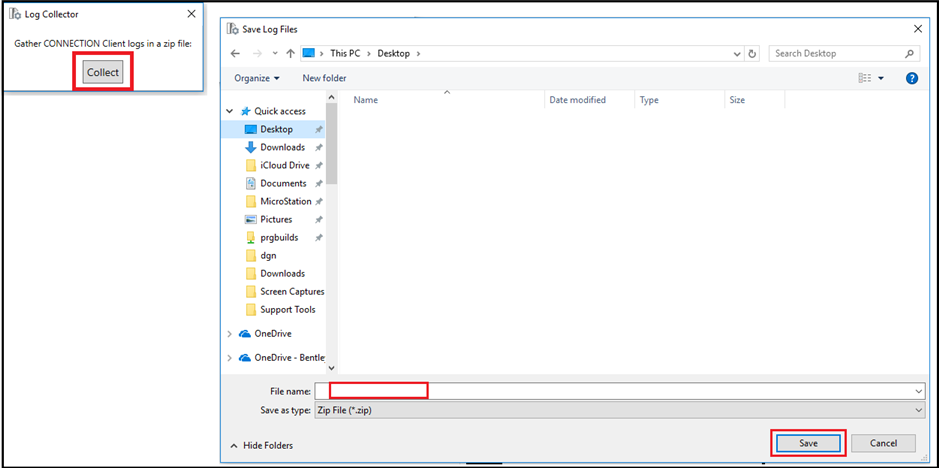939x468 pixels.
Task: Open the Recent locations dropdown arrow
Action: pyautogui.click(x=275, y=53)
